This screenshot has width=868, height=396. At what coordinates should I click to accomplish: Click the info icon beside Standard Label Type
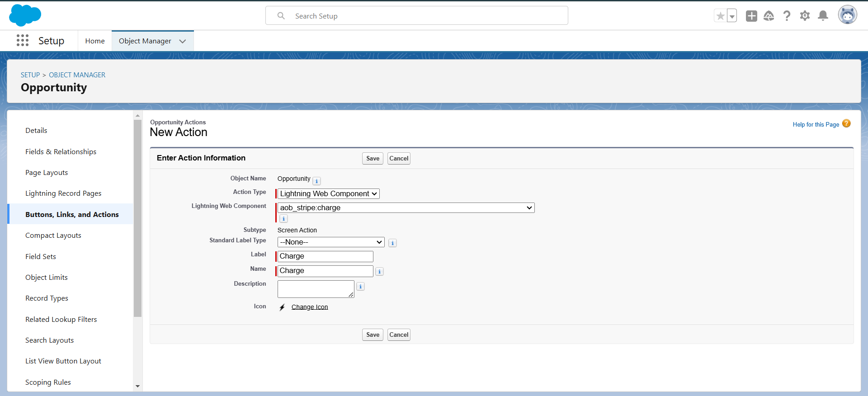[392, 243]
